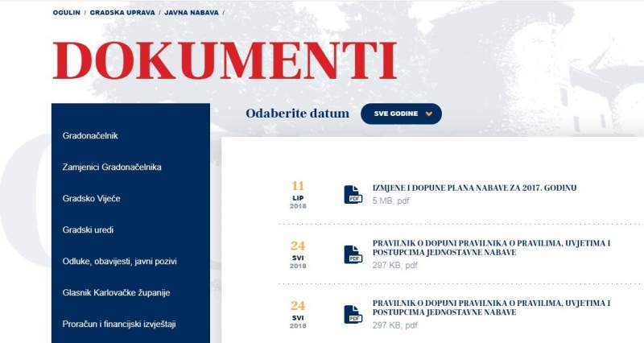Go to OGULIN breadcrumb

[67, 13]
